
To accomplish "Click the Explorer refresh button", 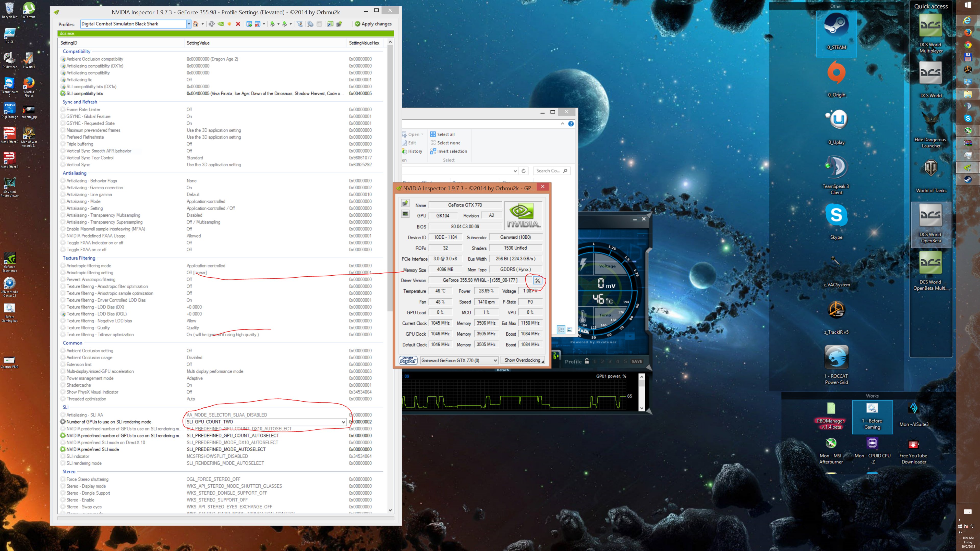I will tap(524, 171).
